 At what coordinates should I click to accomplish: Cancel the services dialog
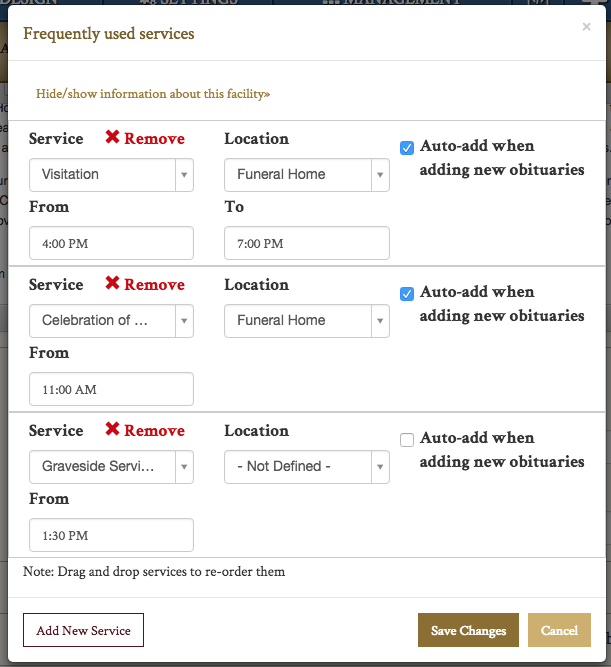point(559,631)
